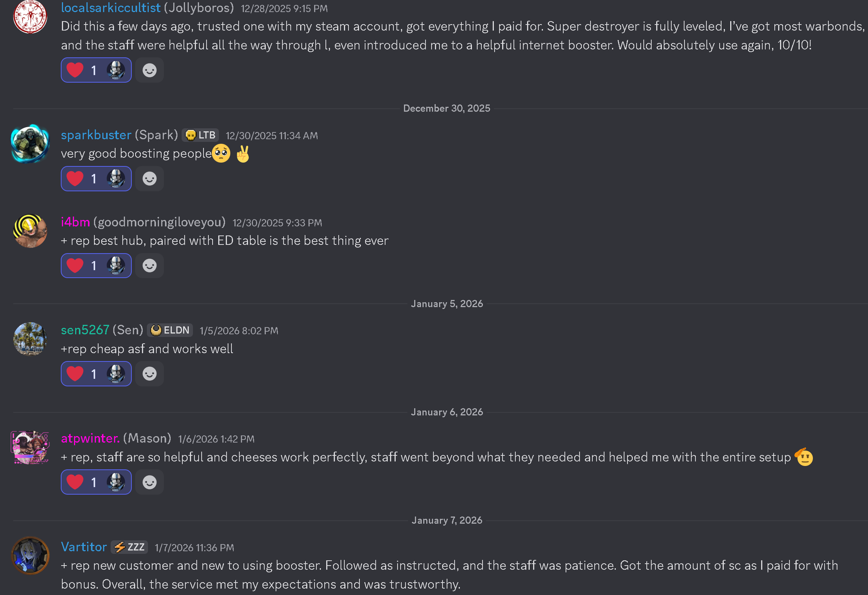
Task: Add reaction to sparkbuster's boosting message
Action: pos(150,178)
